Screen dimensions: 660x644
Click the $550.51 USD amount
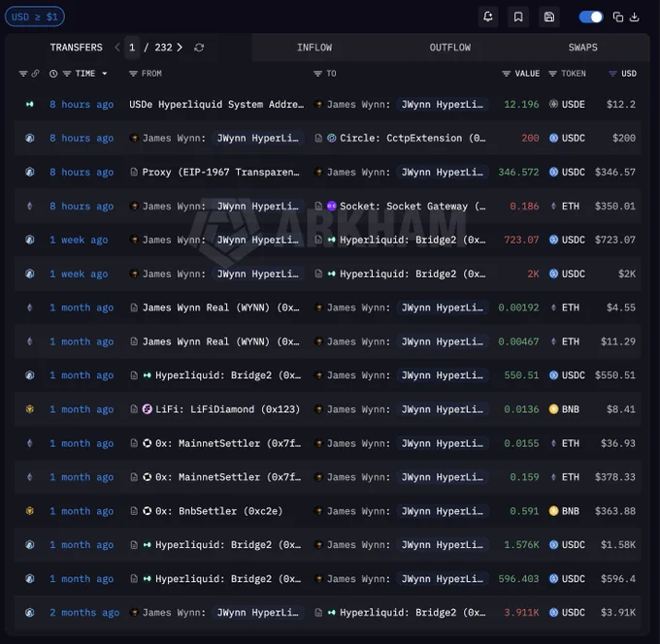pyautogui.click(x=615, y=375)
